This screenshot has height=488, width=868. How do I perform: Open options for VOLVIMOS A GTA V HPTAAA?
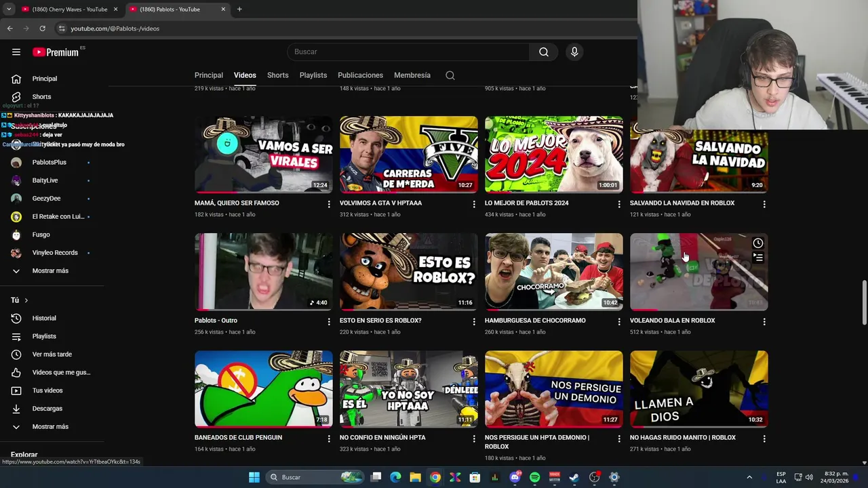[x=474, y=204]
